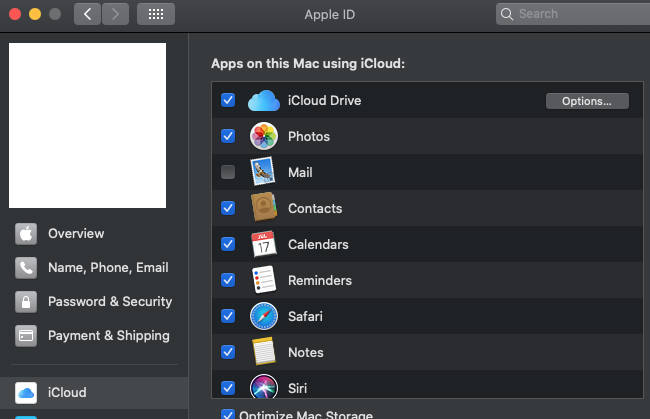Uncheck the Contacts checkbox

228,208
